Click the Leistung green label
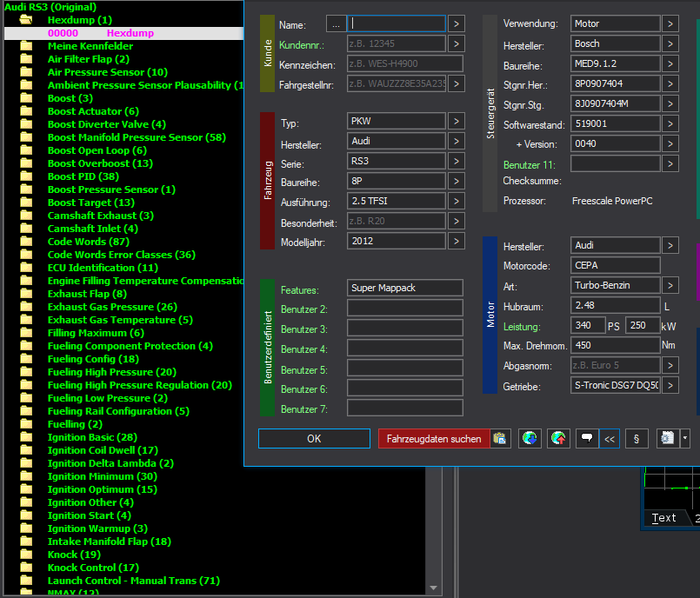Viewport: 700px width, 598px height. pos(522,327)
